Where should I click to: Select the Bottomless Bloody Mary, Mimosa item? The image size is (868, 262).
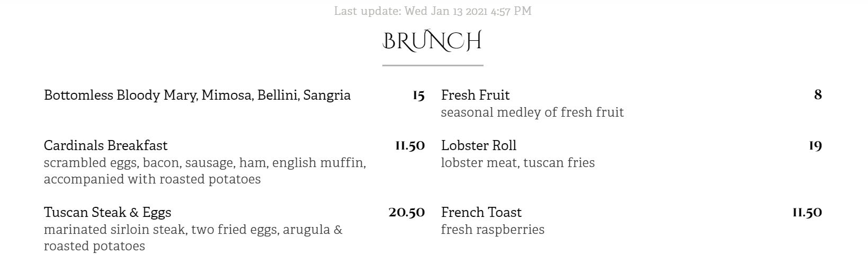click(197, 95)
